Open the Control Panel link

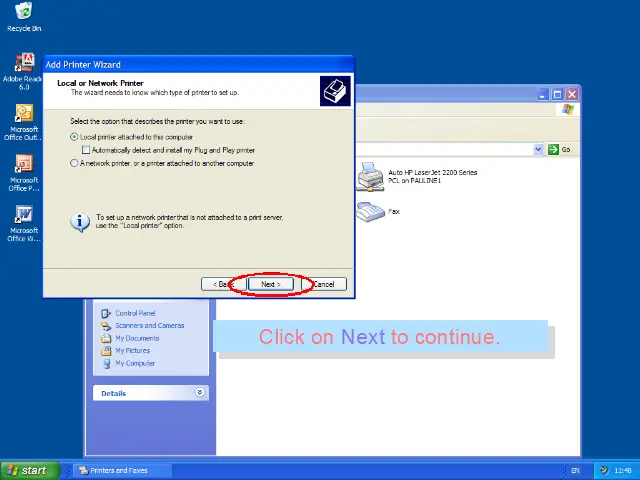pos(135,313)
